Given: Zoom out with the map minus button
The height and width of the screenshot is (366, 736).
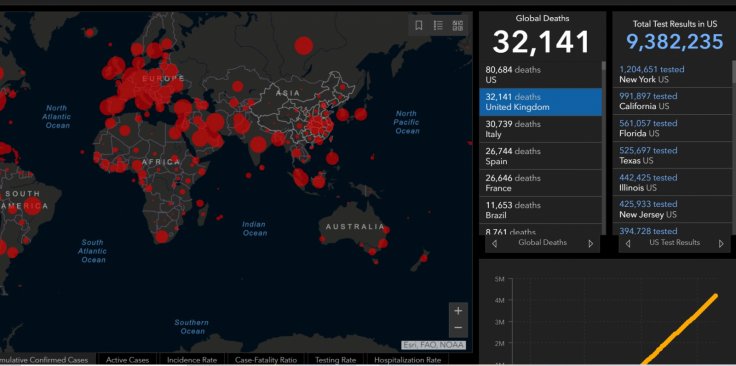Looking at the screenshot, I should 458,328.
